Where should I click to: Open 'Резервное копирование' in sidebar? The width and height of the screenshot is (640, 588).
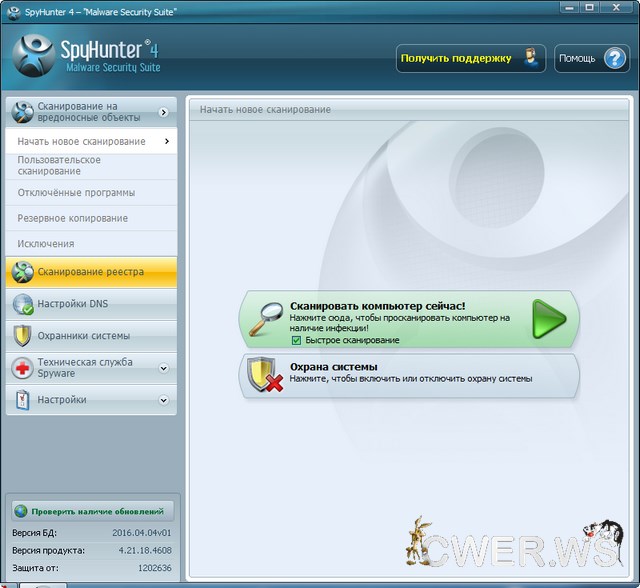[x=72, y=218]
